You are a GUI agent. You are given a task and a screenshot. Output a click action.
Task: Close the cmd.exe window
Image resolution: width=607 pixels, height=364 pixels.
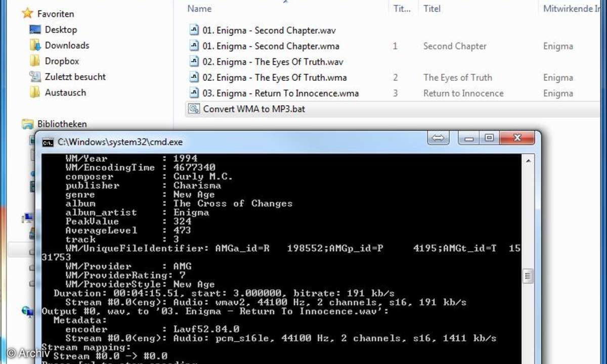[517, 138]
